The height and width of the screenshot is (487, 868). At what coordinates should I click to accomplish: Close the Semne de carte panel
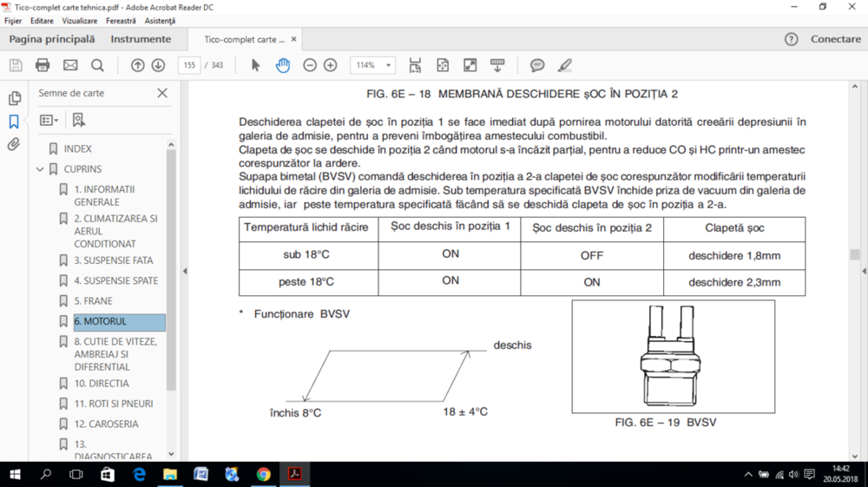coord(162,93)
